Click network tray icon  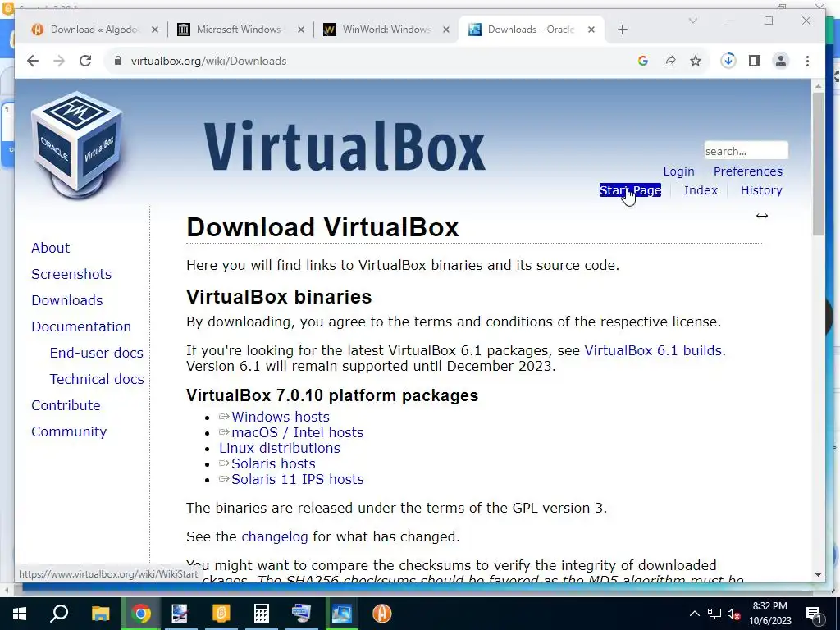coord(714,614)
